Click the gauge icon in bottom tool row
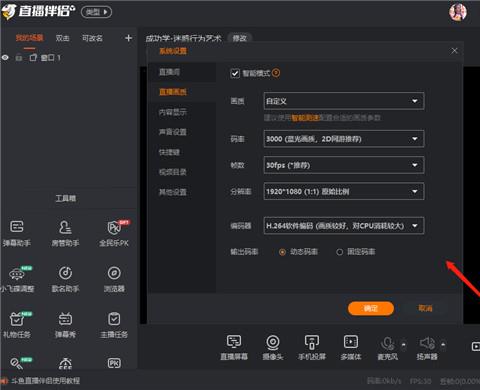 point(65,363)
